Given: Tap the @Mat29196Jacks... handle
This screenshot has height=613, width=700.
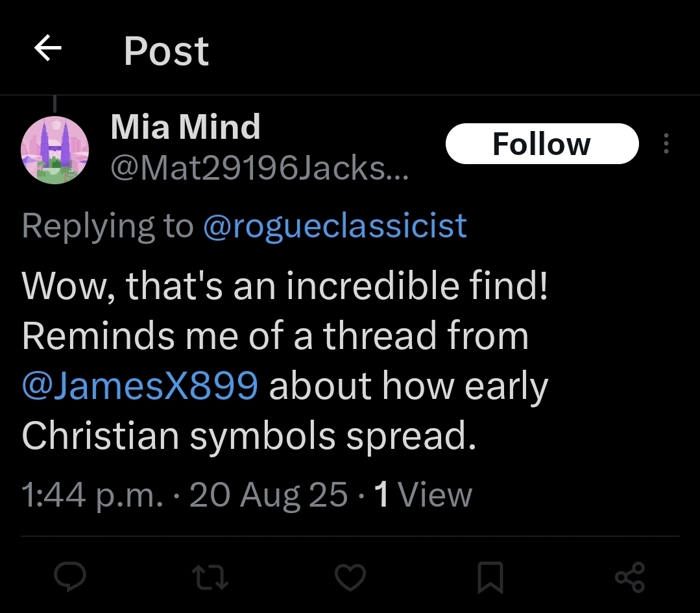Looking at the screenshot, I should [x=259, y=169].
